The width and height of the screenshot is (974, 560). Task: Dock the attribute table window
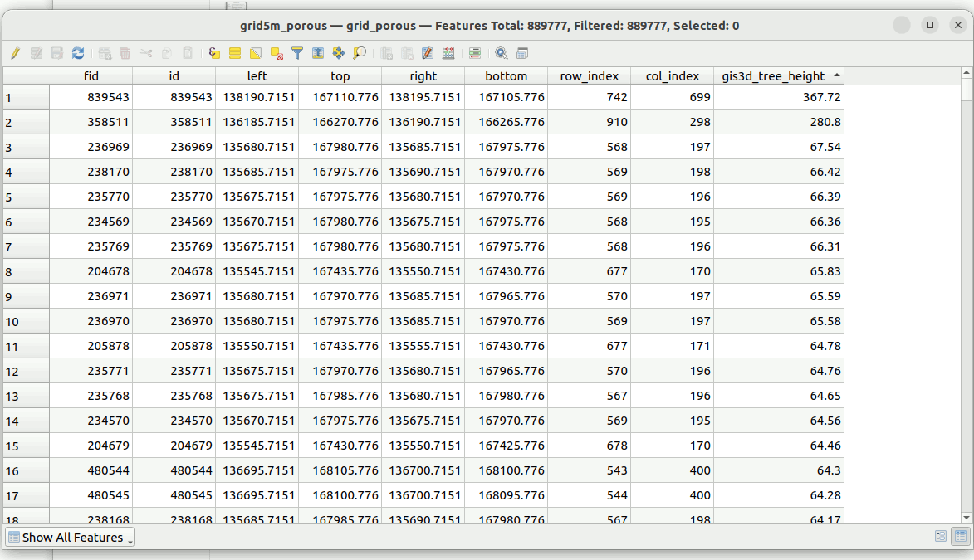522,53
